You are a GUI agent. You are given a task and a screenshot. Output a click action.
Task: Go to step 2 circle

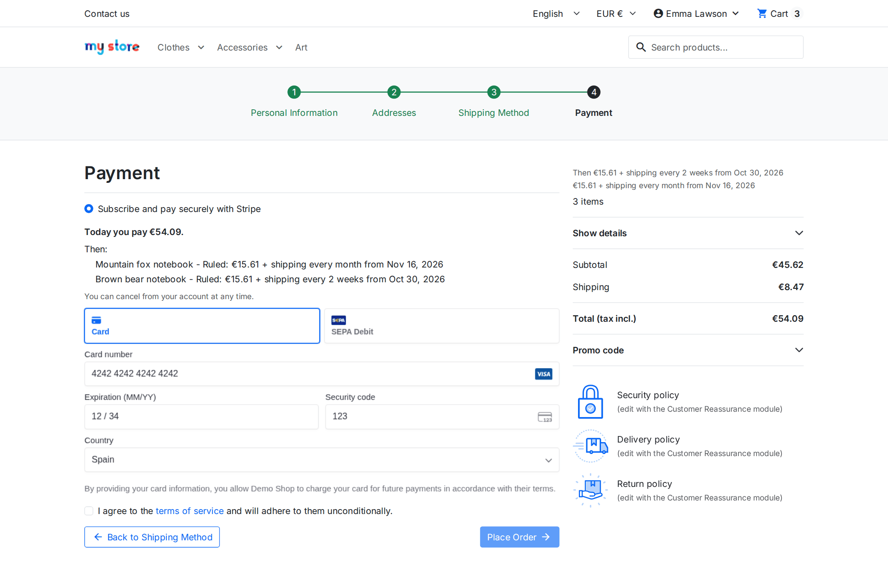[394, 92]
